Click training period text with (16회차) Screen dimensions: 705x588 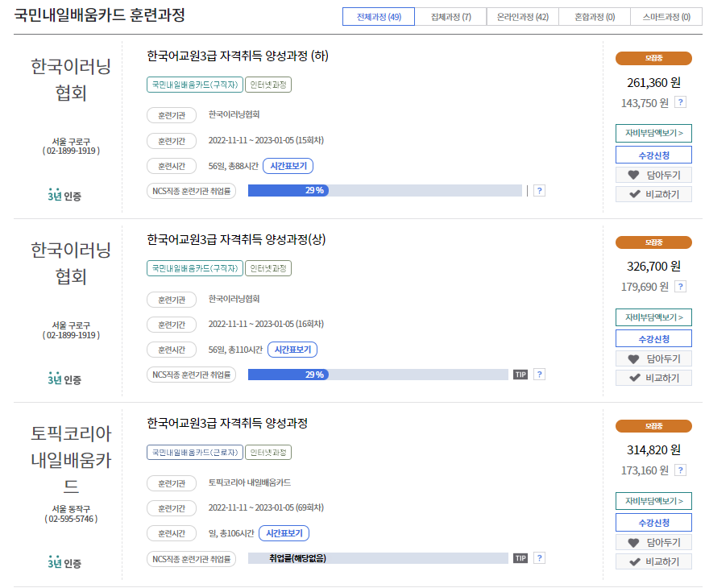pos(266,324)
